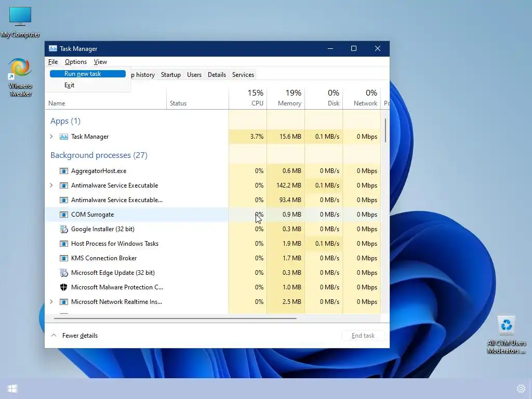Click the Microsoft Malware Protection shield icon
Screen dimensions: 532x399
tap(63, 287)
